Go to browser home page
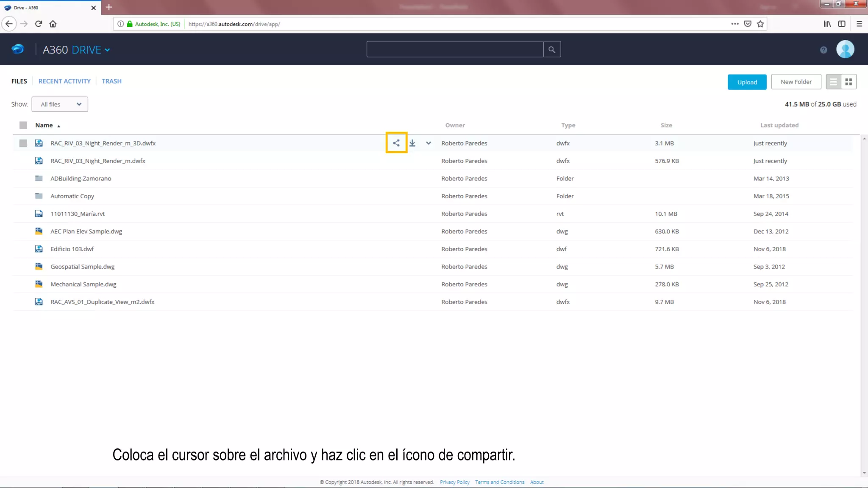Image resolution: width=868 pixels, height=488 pixels. click(x=53, y=24)
